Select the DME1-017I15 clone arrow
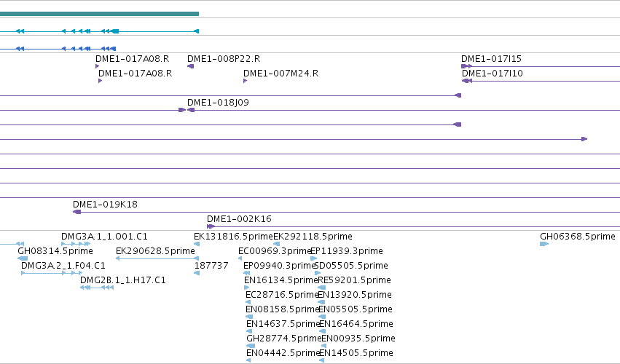Viewport: 620px width, 364px height. click(466, 66)
